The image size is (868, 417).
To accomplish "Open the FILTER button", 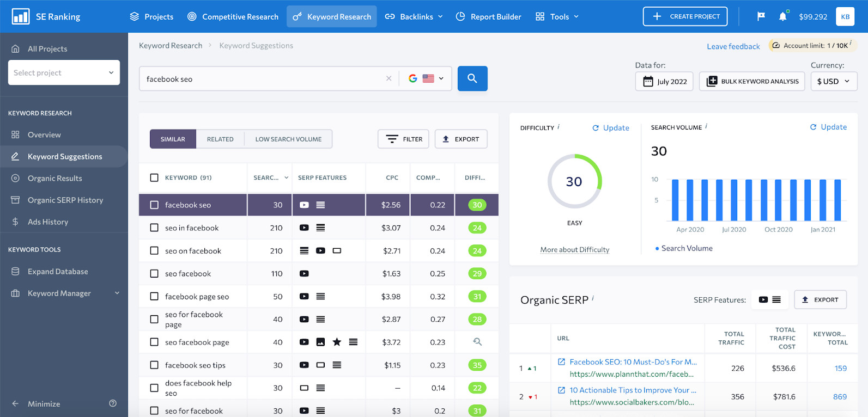I will pyautogui.click(x=404, y=139).
